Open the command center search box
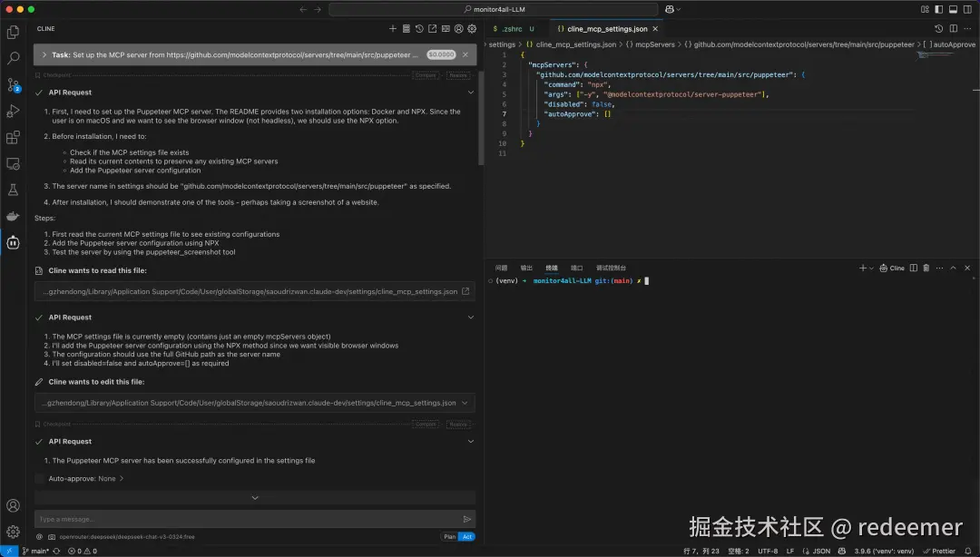Image resolution: width=980 pixels, height=557 pixels. pyautogui.click(x=493, y=9)
